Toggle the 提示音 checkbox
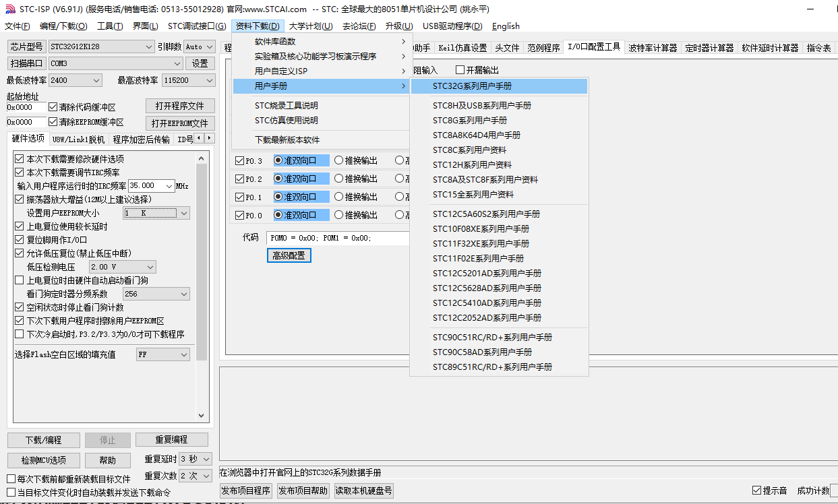 [756, 491]
